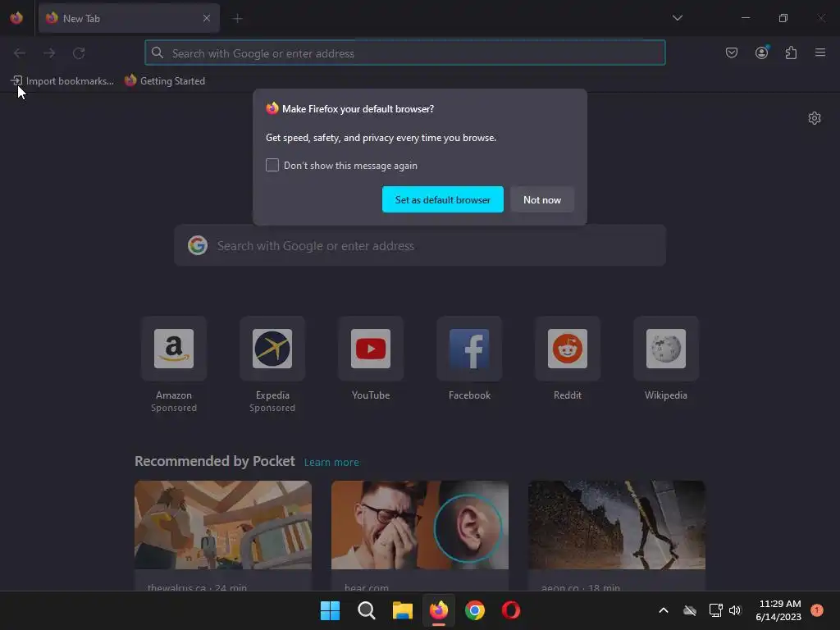
Task: Click the Firefox taskbar icon
Action: (x=439, y=610)
